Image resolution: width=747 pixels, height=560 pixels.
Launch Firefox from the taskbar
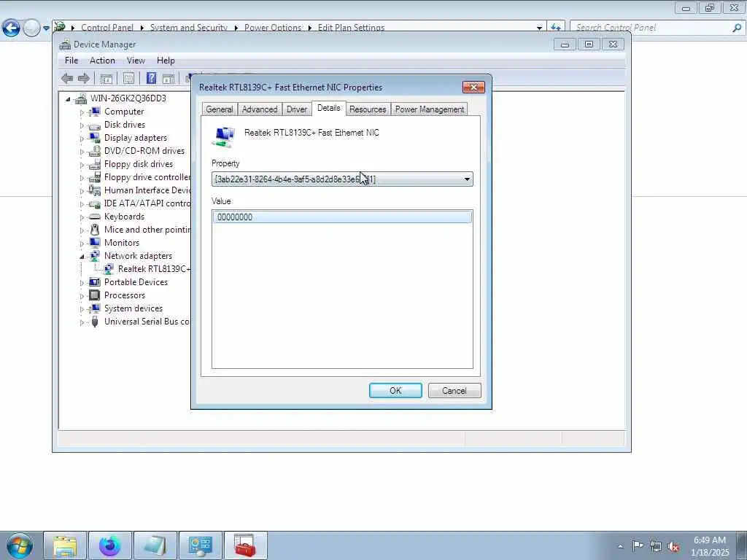point(110,545)
